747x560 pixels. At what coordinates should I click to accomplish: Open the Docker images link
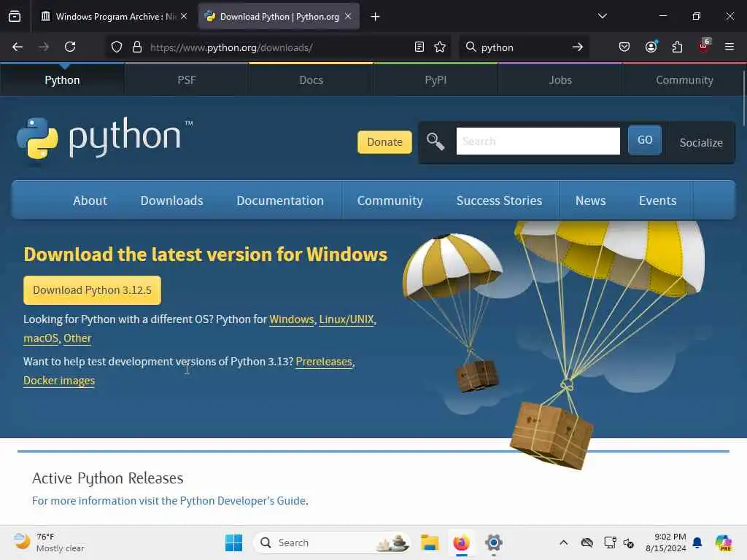tap(59, 381)
